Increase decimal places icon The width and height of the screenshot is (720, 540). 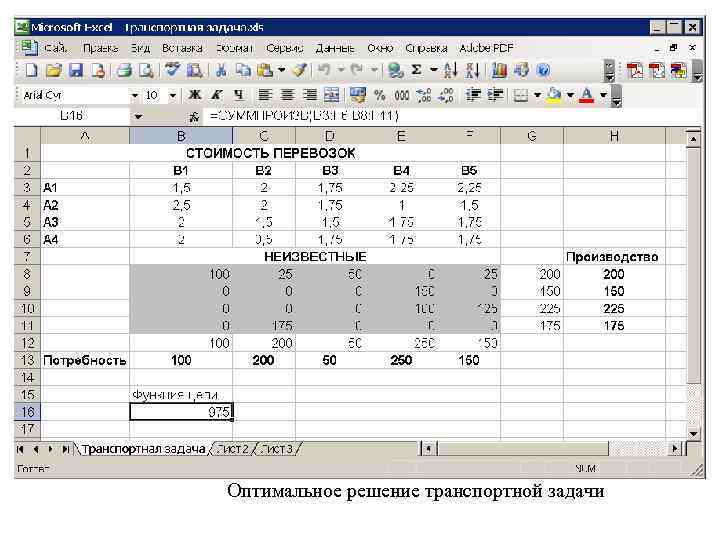tap(423, 95)
